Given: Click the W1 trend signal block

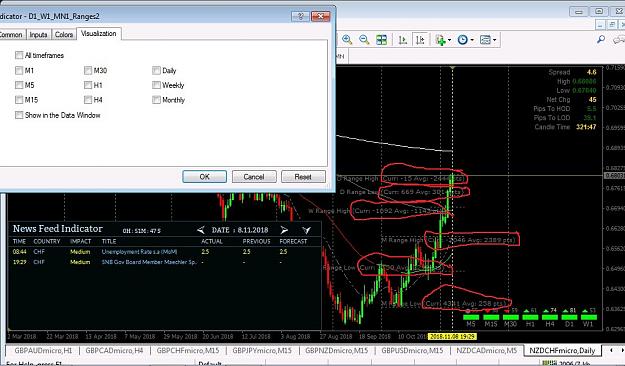Looking at the screenshot, I should (x=589, y=318).
